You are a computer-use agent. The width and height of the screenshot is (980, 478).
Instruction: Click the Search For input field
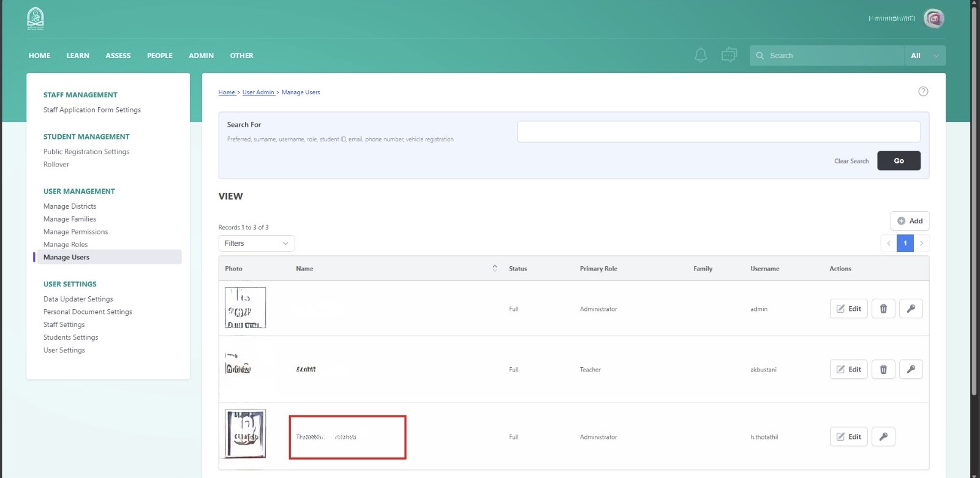click(x=718, y=132)
